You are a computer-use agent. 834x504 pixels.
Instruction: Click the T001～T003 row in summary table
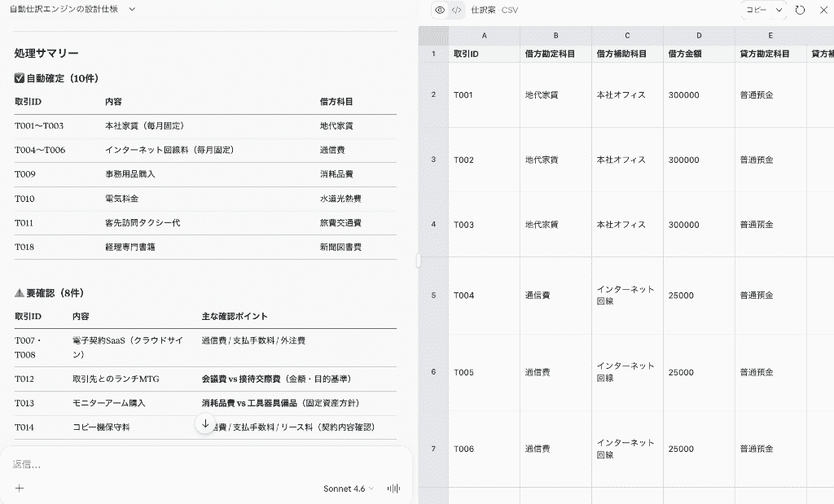point(205,126)
